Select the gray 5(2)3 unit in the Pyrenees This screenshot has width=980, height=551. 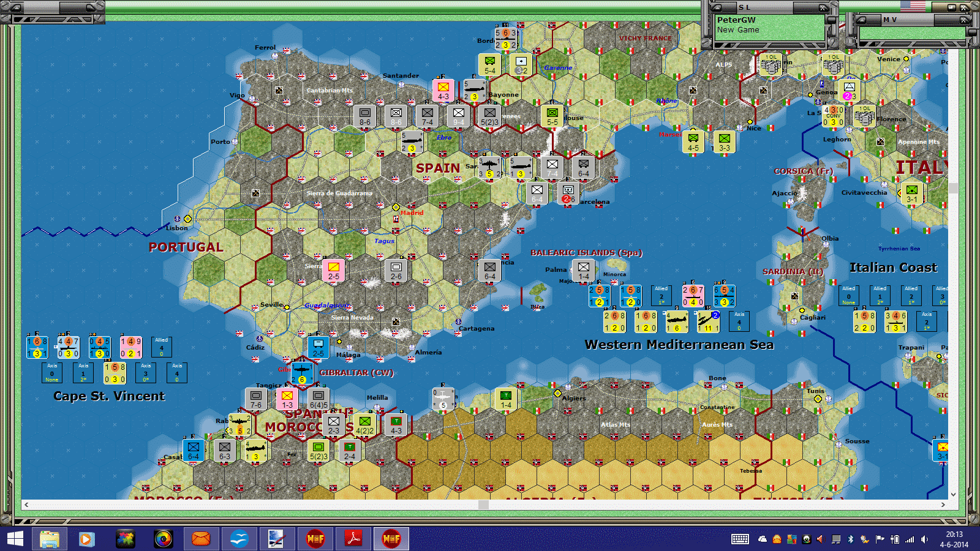[489, 116]
